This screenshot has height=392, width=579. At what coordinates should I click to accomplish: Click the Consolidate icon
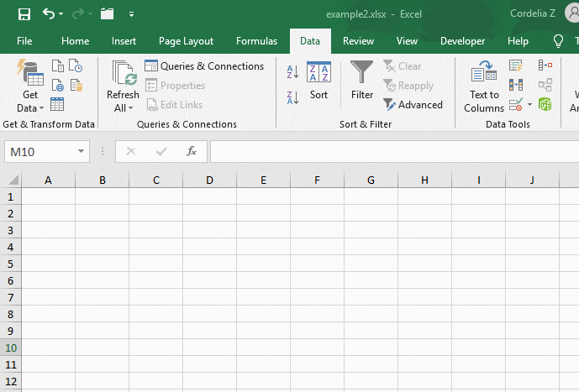545,65
